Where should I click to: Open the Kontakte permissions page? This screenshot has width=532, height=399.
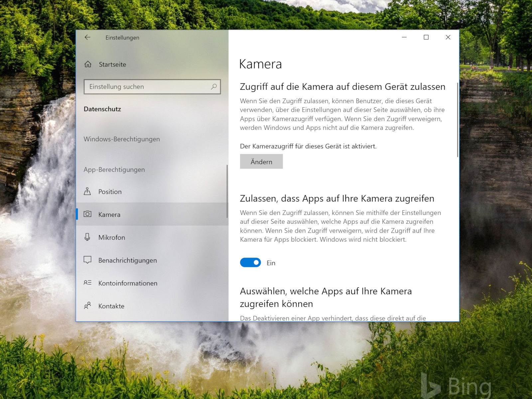click(x=152, y=306)
